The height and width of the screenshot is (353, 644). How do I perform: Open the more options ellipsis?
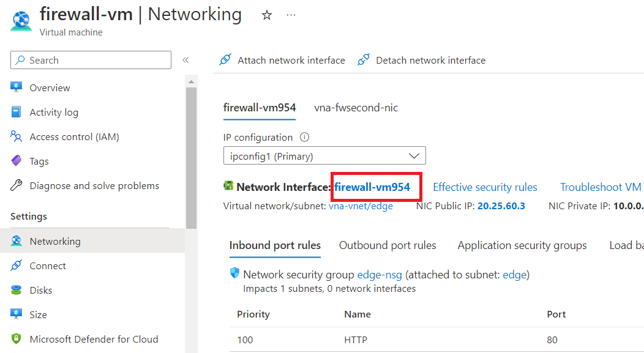(291, 15)
